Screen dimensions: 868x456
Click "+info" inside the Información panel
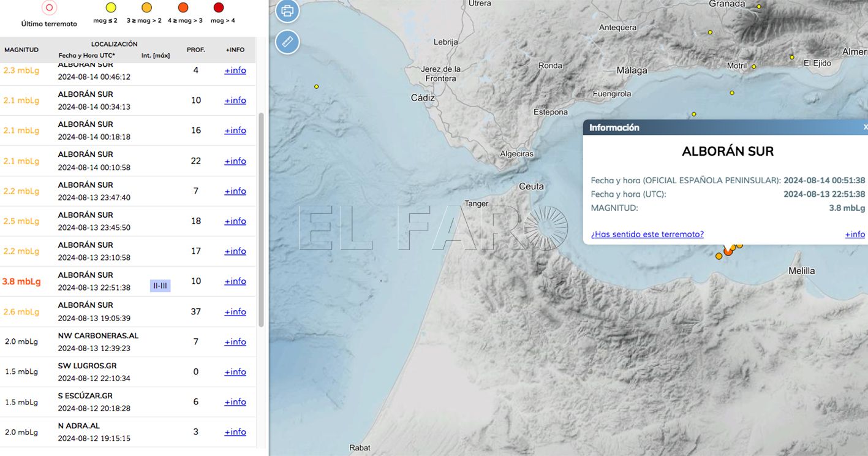tap(855, 234)
